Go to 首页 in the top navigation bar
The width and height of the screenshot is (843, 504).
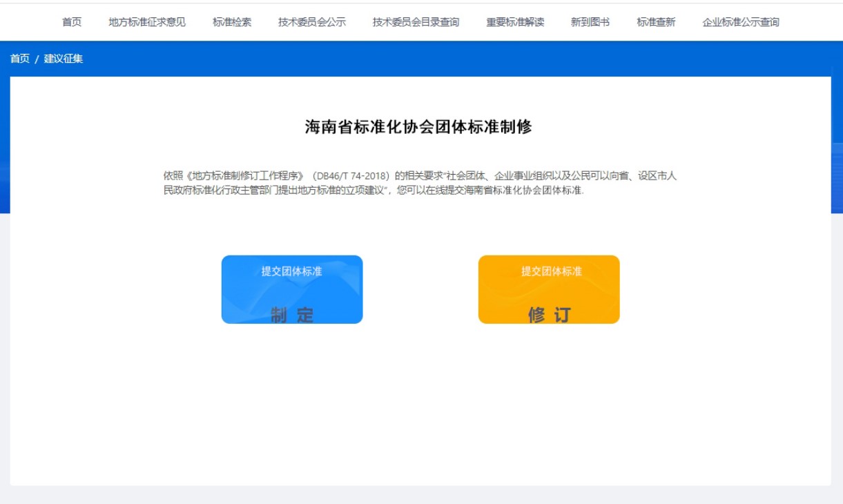(72, 22)
